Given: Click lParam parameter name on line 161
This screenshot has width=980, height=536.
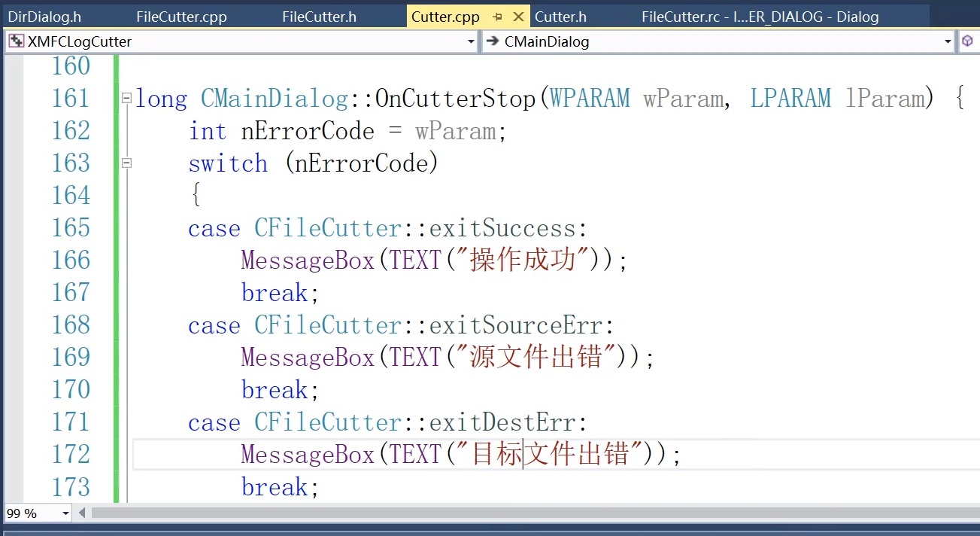Looking at the screenshot, I should 885,99.
